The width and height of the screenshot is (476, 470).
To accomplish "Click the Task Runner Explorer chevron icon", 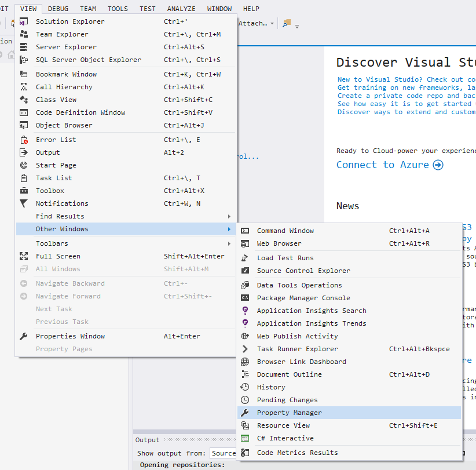I will pos(245,349).
